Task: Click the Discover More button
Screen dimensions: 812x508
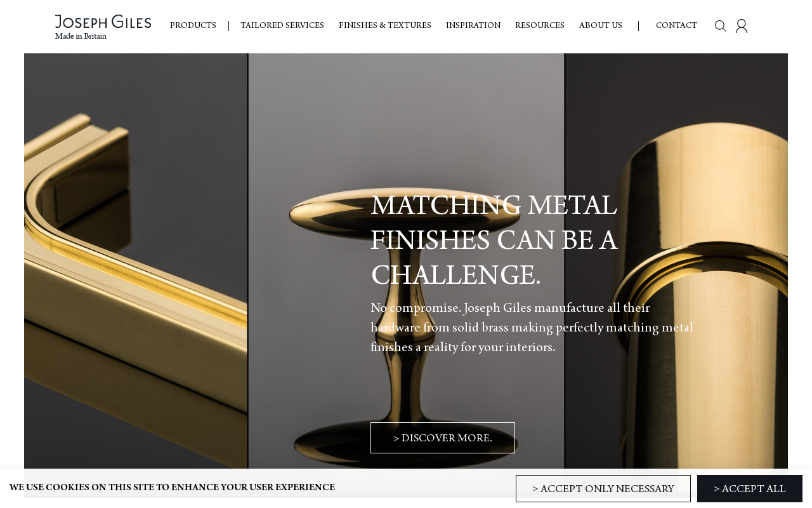Action: point(443,438)
